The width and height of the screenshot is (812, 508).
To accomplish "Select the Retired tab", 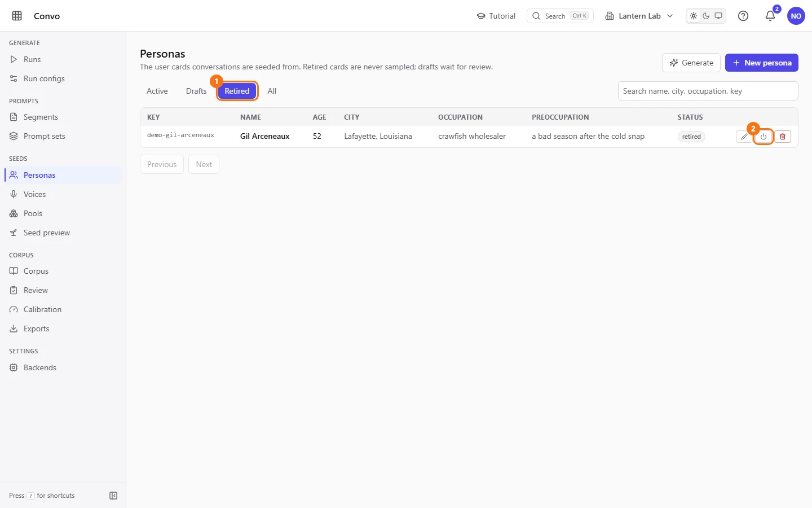I will tap(237, 91).
